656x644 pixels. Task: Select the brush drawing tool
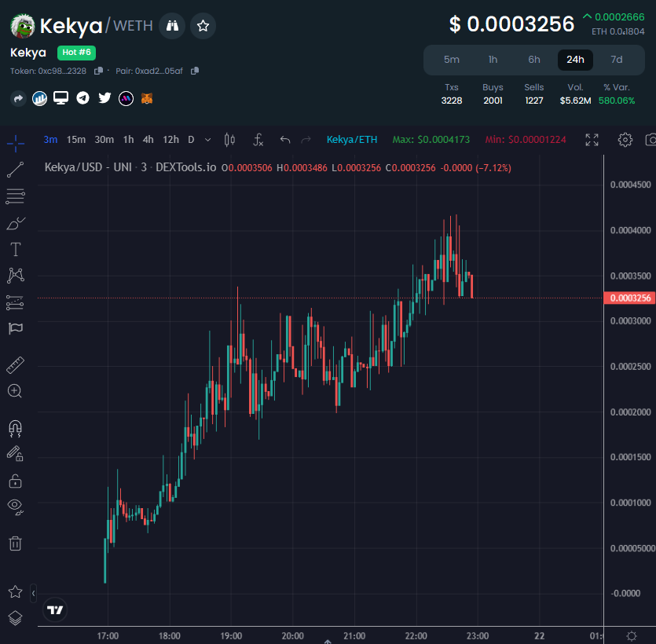coord(16,223)
